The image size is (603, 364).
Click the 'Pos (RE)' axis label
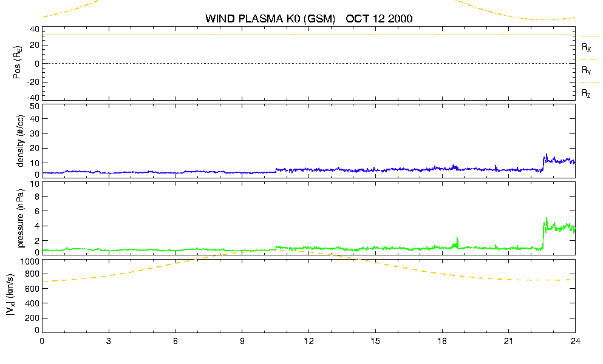(x=18, y=62)
